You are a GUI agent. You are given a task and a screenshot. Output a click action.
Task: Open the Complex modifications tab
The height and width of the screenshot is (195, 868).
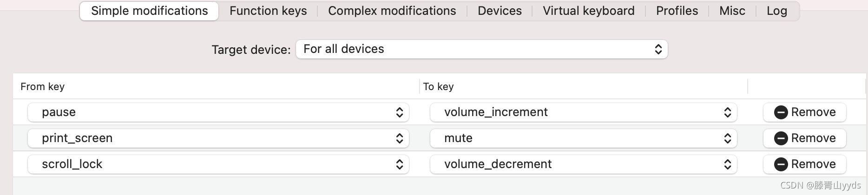click(x=392, y=11)
